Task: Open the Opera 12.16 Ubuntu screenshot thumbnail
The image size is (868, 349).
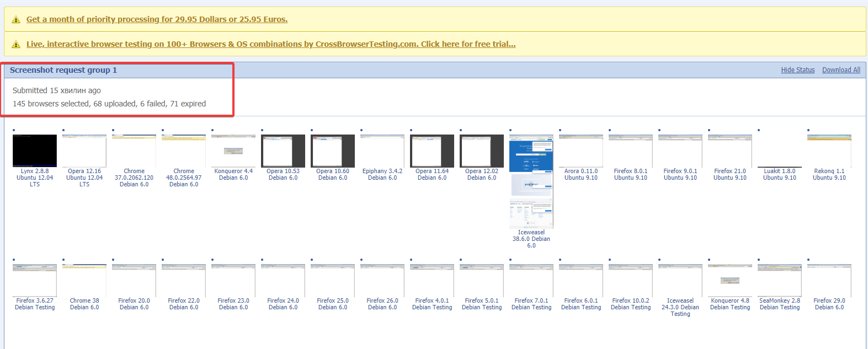Action: (x=84, y=151)
